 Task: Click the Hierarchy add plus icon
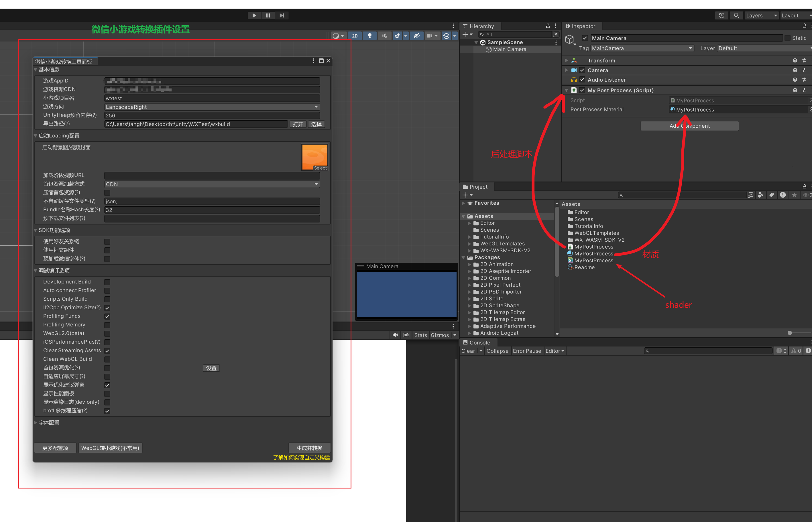(465, 35)
